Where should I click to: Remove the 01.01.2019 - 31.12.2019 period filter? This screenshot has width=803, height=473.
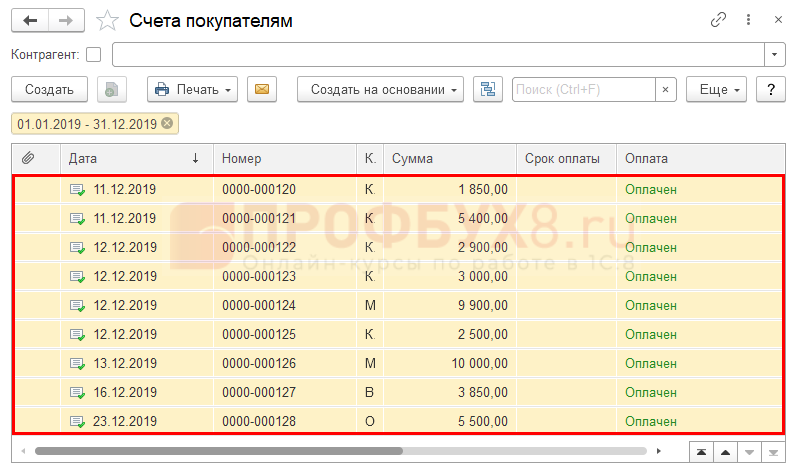click(167, 124)
